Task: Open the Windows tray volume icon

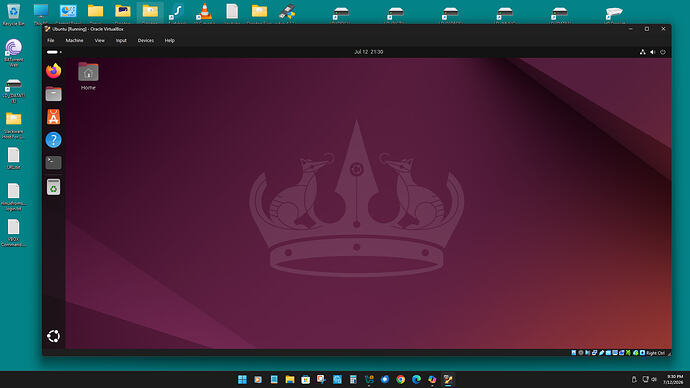Action: tap(654, 379)
